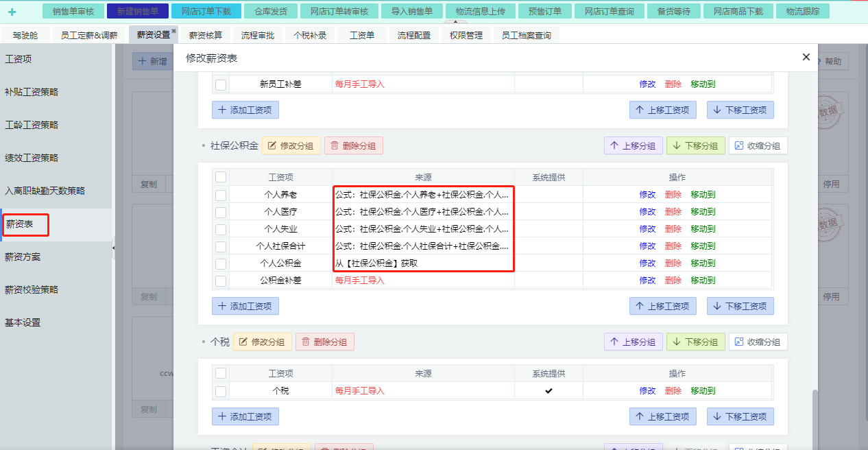Click 帮助 button at right
868x450 pixels.
click(828, 61)
